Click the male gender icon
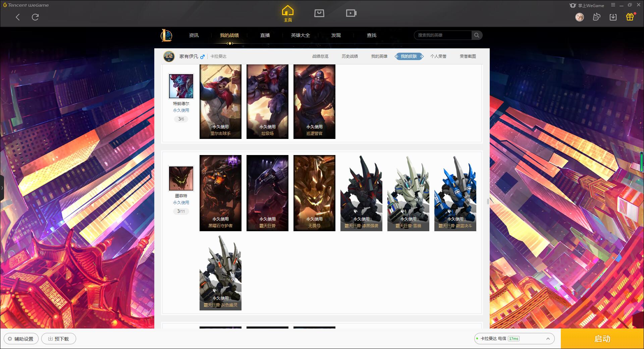This screenshot has width=644, height=349. [x=203, y=56]
